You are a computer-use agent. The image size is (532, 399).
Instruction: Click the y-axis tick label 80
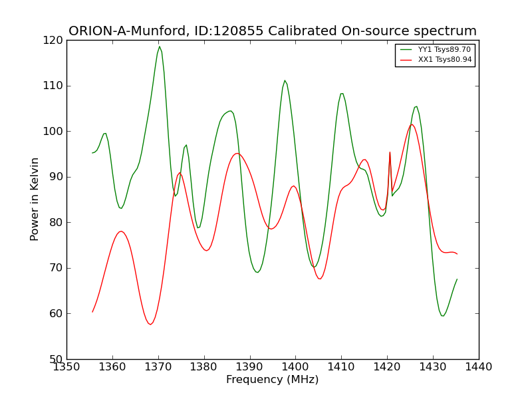pyautogui.click(x=57, y=223)
